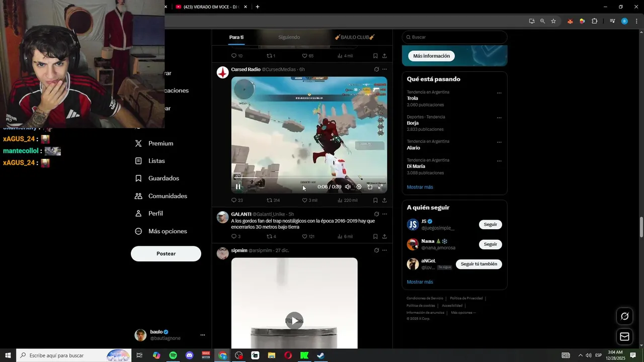Show more under A quién seguir
The image size is (644, 362).
point(420,282)
